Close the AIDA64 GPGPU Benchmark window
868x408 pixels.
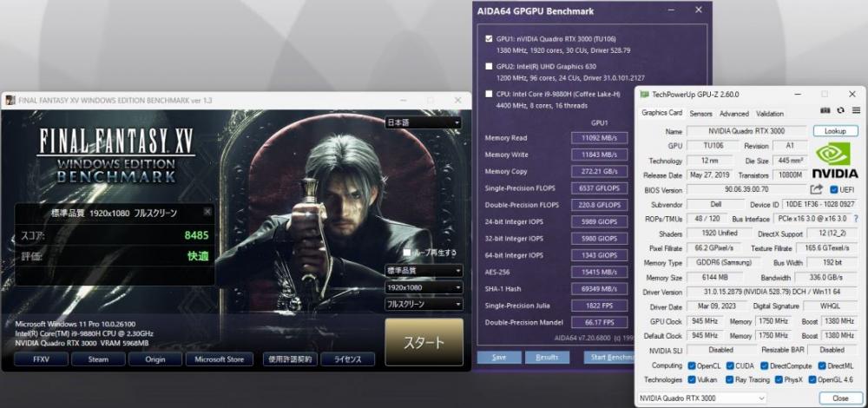[x=699, y=10]
